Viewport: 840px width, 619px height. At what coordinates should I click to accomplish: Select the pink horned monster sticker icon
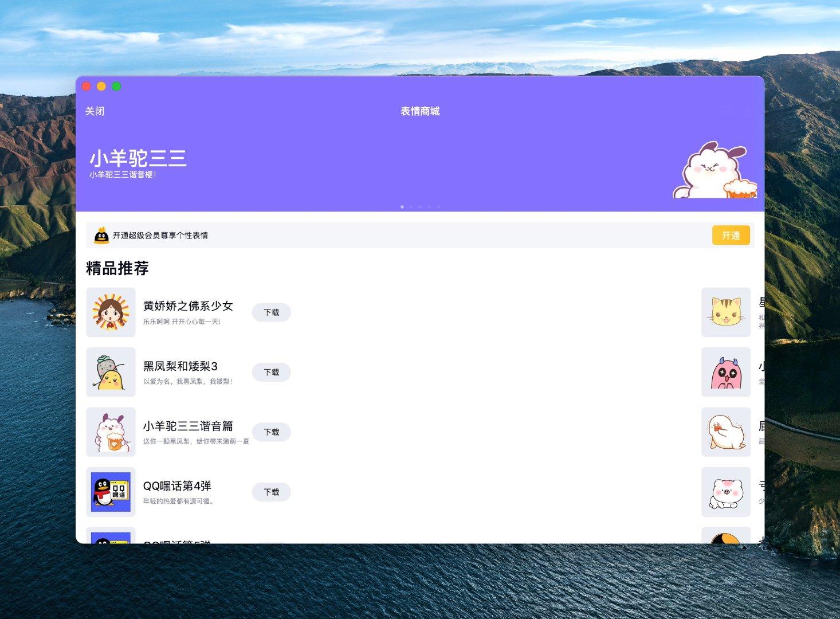[x=726, y=372]
